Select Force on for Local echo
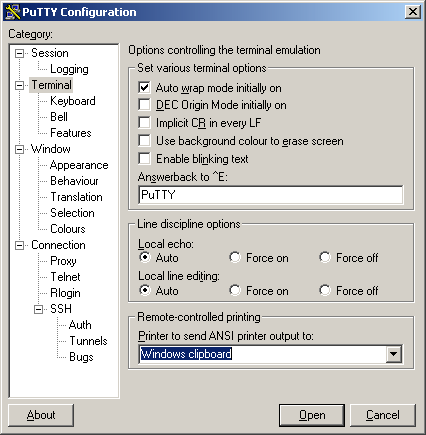 click(x=235, y=257)
